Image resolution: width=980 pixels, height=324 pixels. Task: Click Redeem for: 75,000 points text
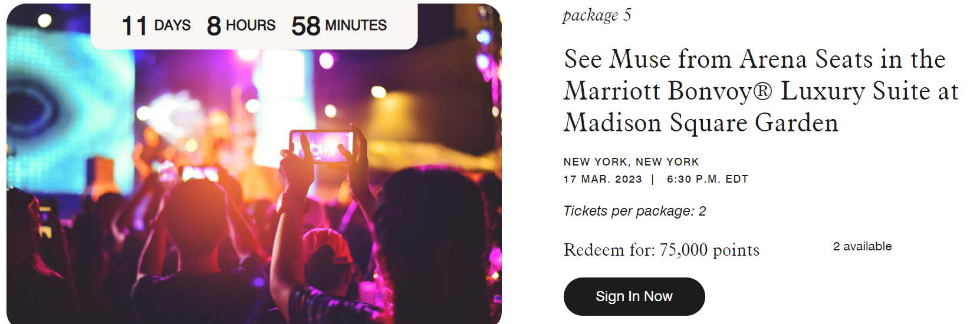click(662, 250)
